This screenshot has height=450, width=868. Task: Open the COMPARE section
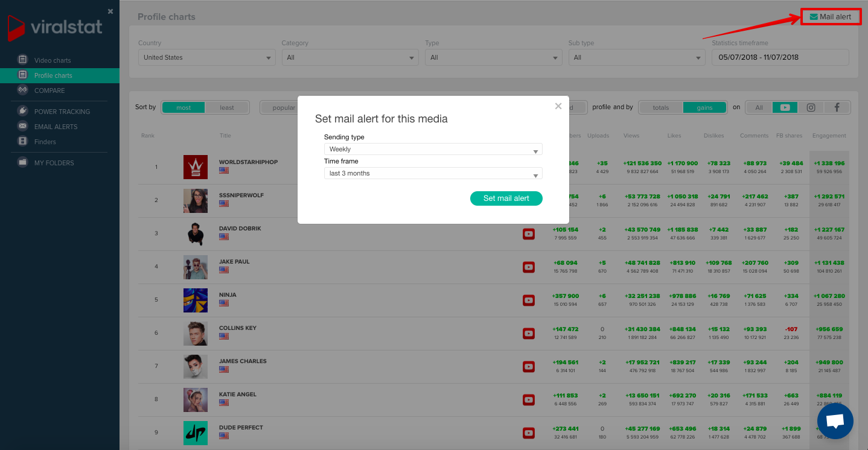pos(49,90)
